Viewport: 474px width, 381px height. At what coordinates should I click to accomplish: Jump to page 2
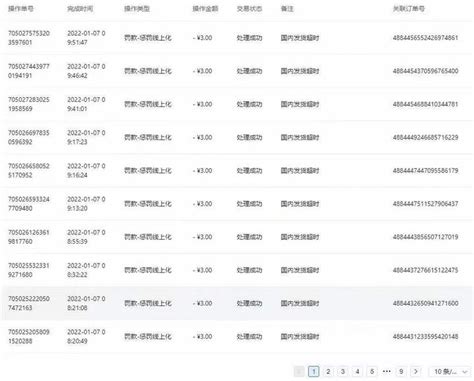point(328,371)
